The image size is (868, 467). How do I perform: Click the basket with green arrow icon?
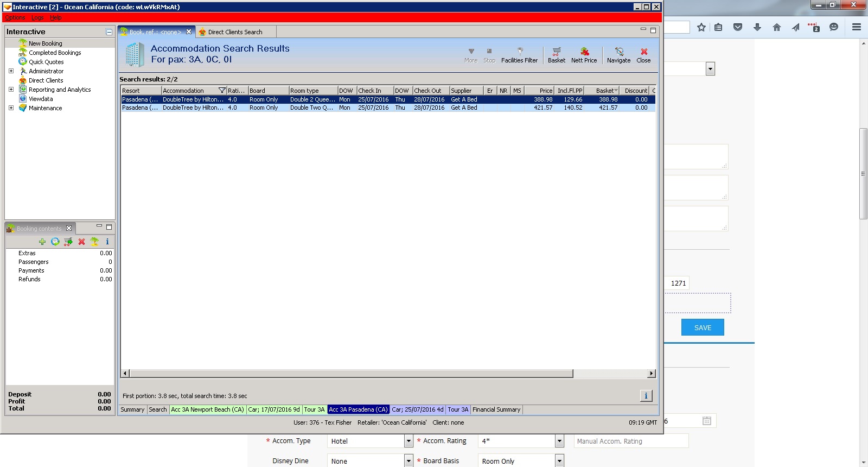click(68, 242)
